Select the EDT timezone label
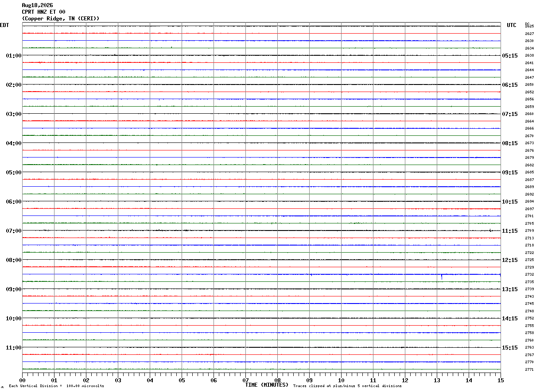Screen dimensions: 536x392 pos(4,25)
